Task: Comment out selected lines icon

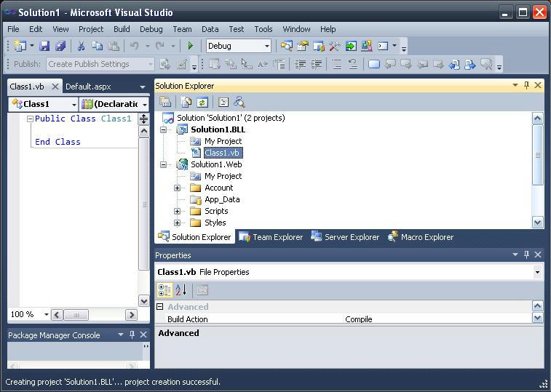Action: click(337, 64)
